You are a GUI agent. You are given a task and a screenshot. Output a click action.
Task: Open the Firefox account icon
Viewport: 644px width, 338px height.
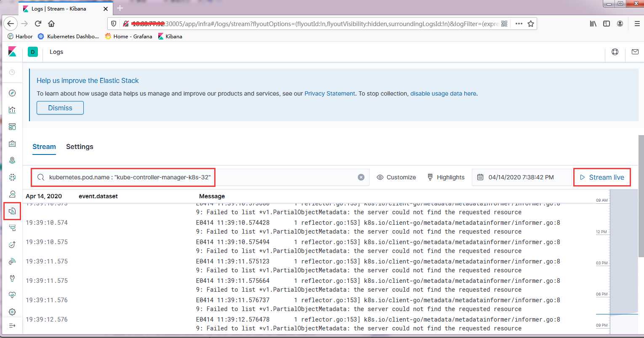[620, 24]
